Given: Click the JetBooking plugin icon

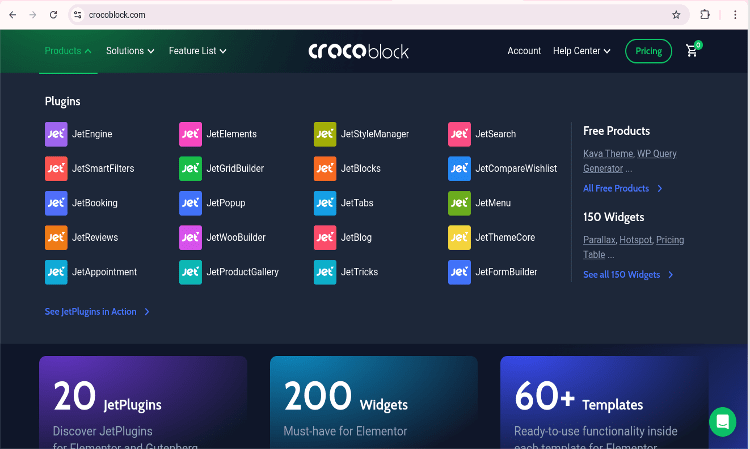Looking at the screenshot, I should coord(56,203).
